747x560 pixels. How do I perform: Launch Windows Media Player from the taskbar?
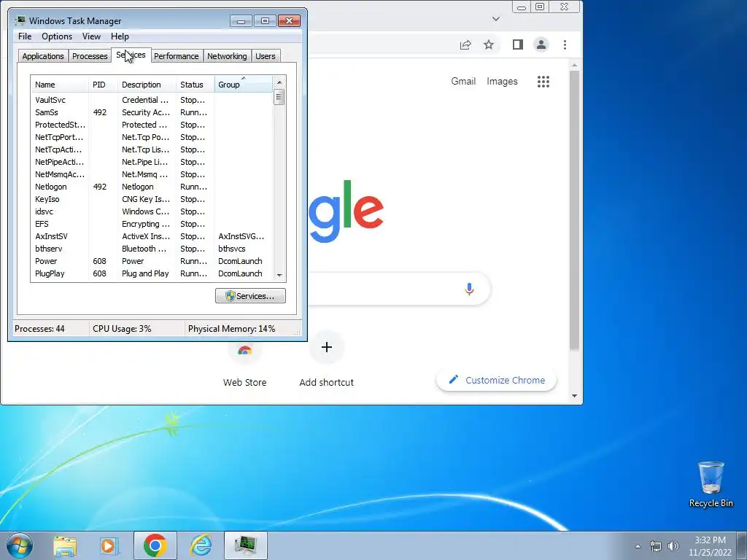(109, 545)
